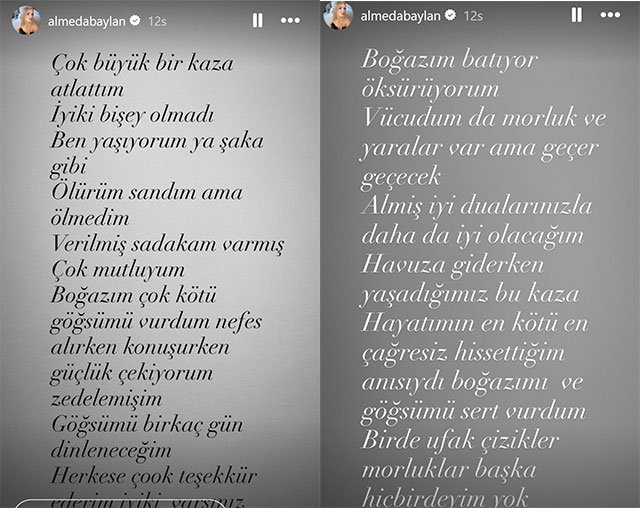
Task: Click profile avatar on the left story
Action: pyautogui.click(x=24, y=19)
